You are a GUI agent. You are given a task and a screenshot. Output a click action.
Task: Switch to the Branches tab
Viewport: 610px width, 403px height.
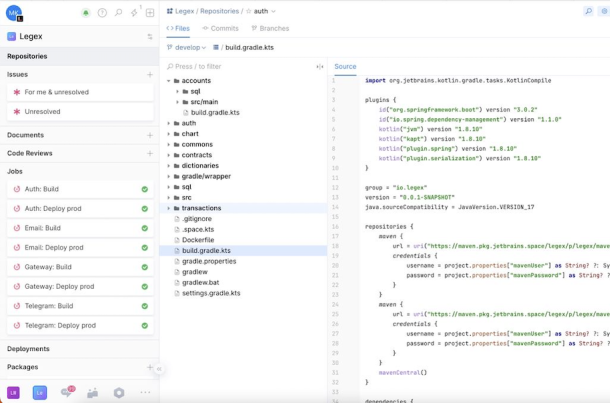pyautogui.click(x=269, y=29)
